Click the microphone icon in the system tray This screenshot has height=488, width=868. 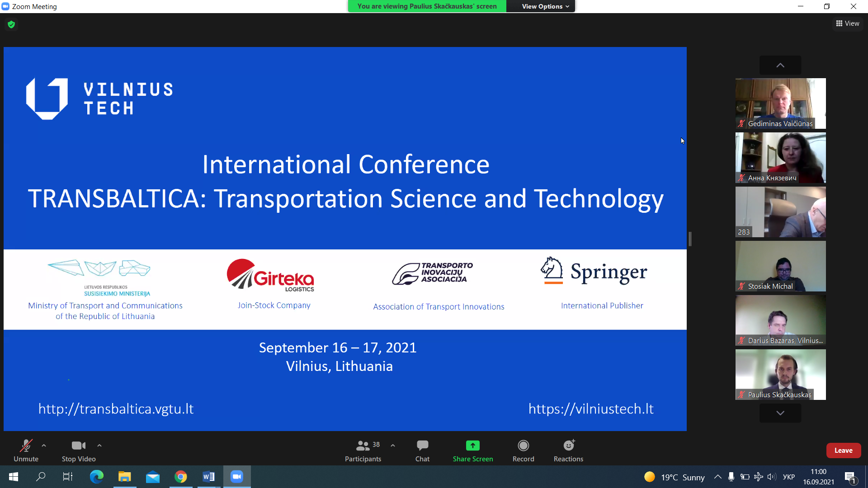[731, 477]
